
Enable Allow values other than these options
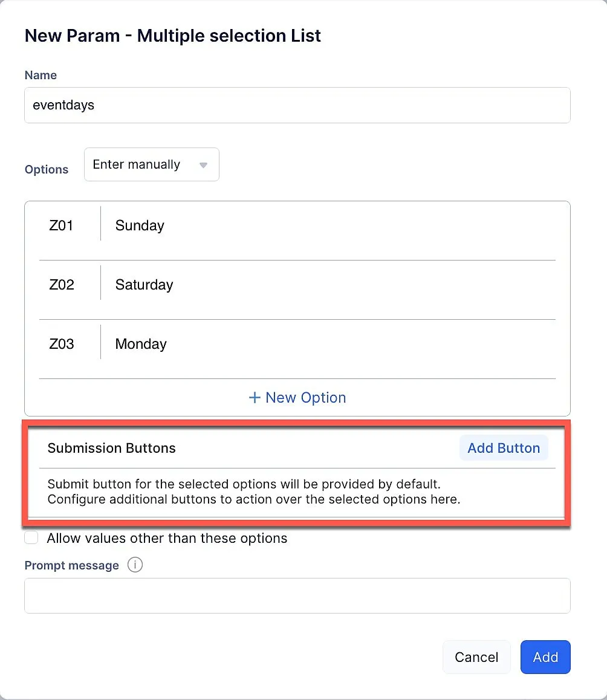pyautogui.click(x=31, y=538)
